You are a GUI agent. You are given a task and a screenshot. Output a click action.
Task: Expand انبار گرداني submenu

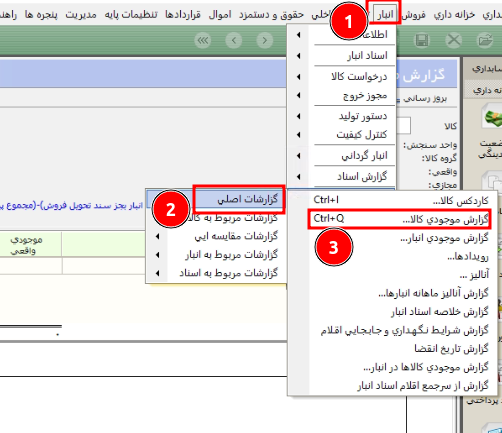[x=342, y=155]
